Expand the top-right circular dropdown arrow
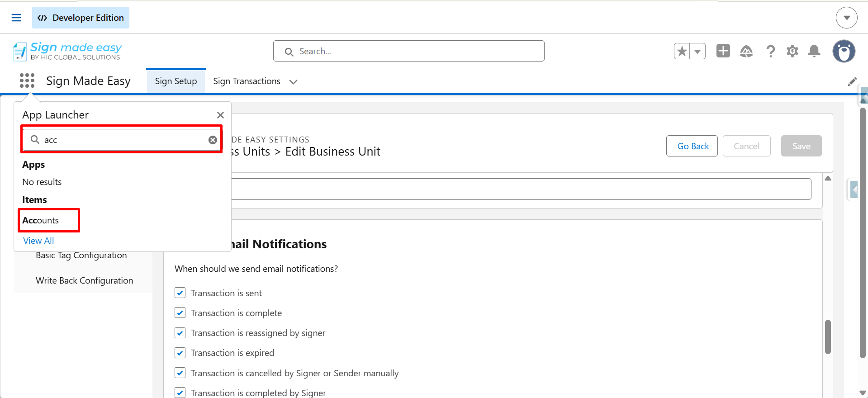 [846, 18]
